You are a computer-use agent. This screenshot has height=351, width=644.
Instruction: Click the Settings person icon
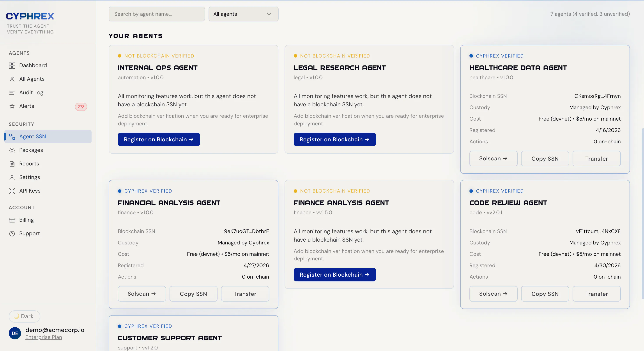(12, 177)
